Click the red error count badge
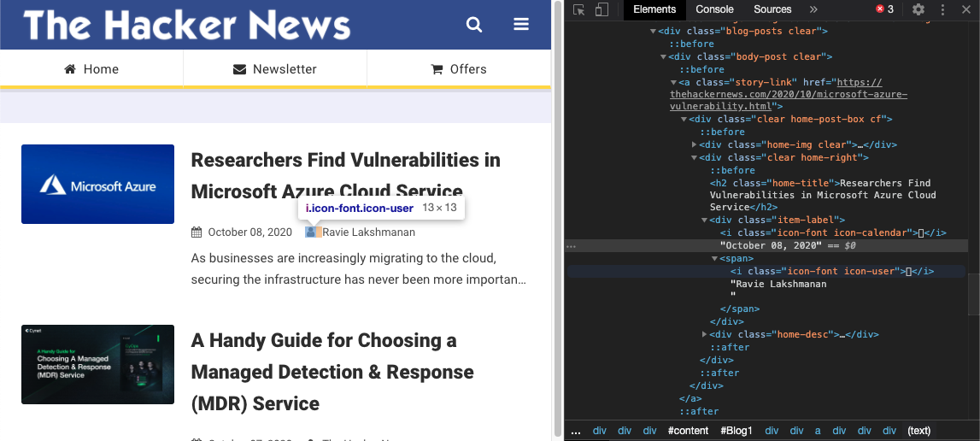The image size is (980, 441). pyautogui.click(x=884, y=9)
